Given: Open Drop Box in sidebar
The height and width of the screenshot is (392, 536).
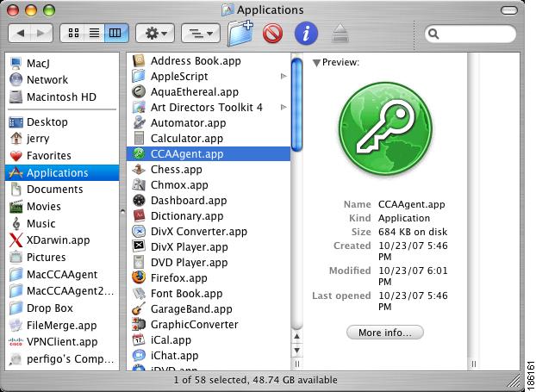Looking at the screenshot, I should (x=63, y=308).
